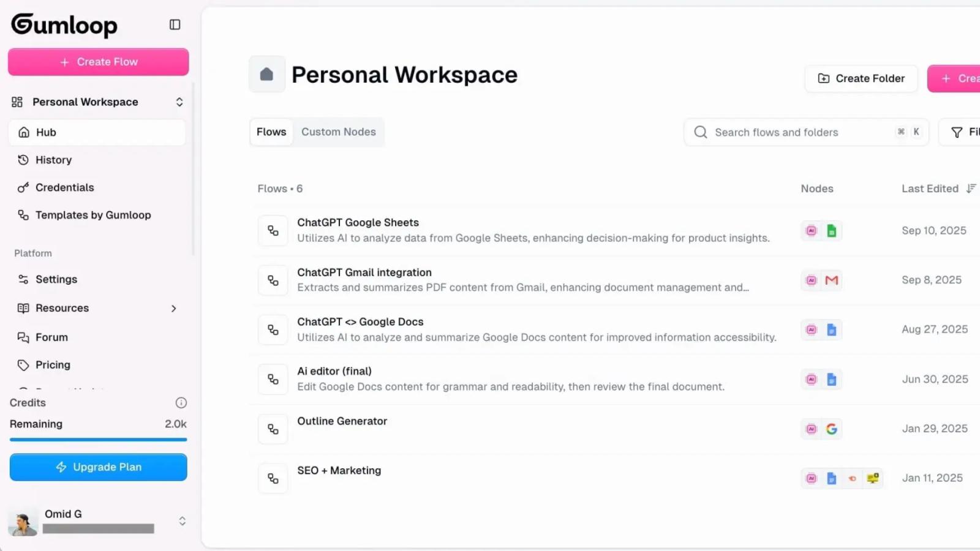Click the flow icon for ChatGPT Google Sheets

click(x=273, y=231)
